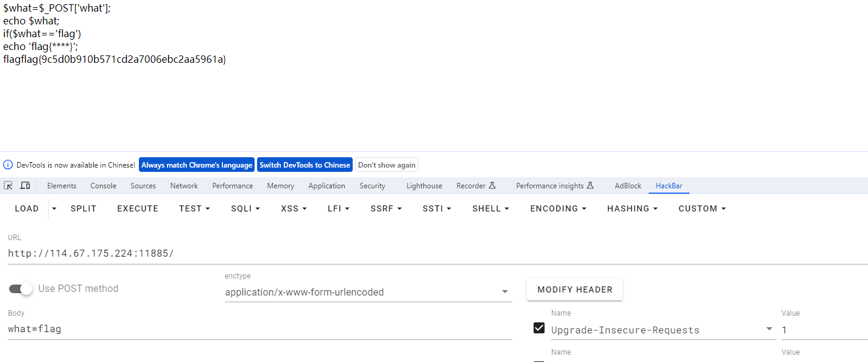
Task: Click into the URL input field
Action: (426, 254)
